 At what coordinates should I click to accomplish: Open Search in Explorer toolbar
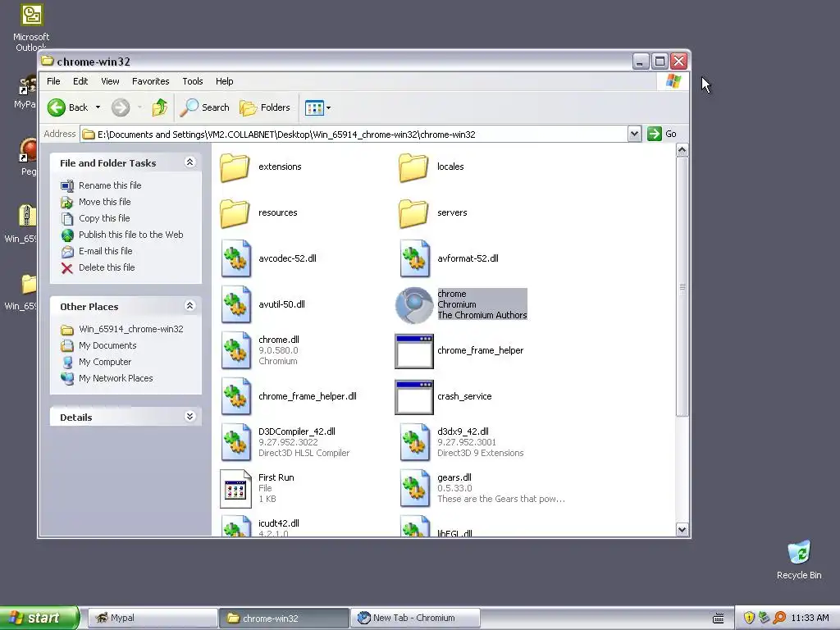pos(204,107)
